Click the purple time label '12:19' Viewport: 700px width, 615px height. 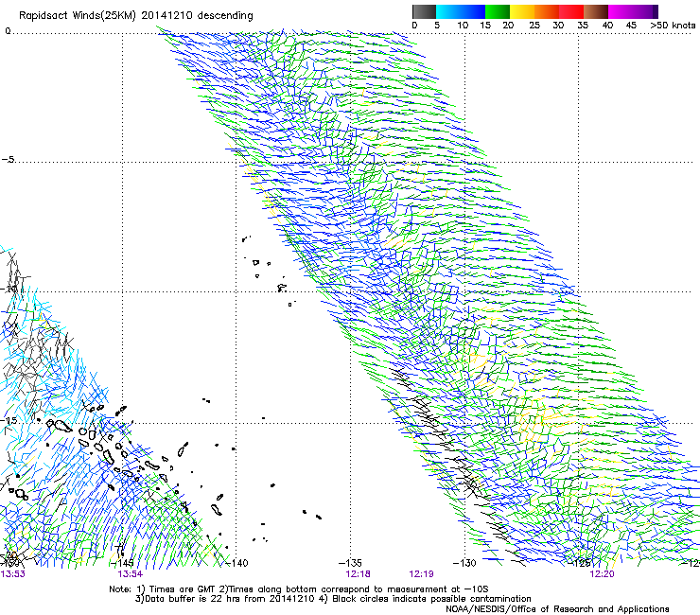[x=421, y=574]
